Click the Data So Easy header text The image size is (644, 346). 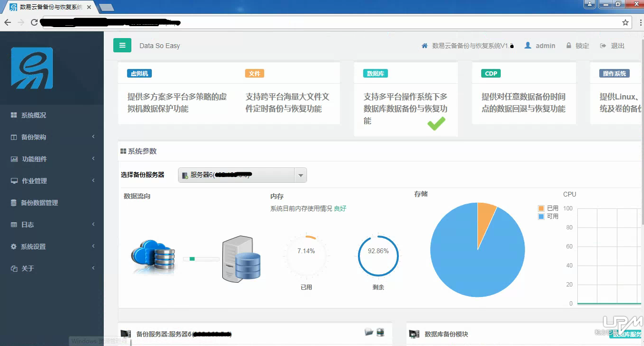tap(159, 46)
